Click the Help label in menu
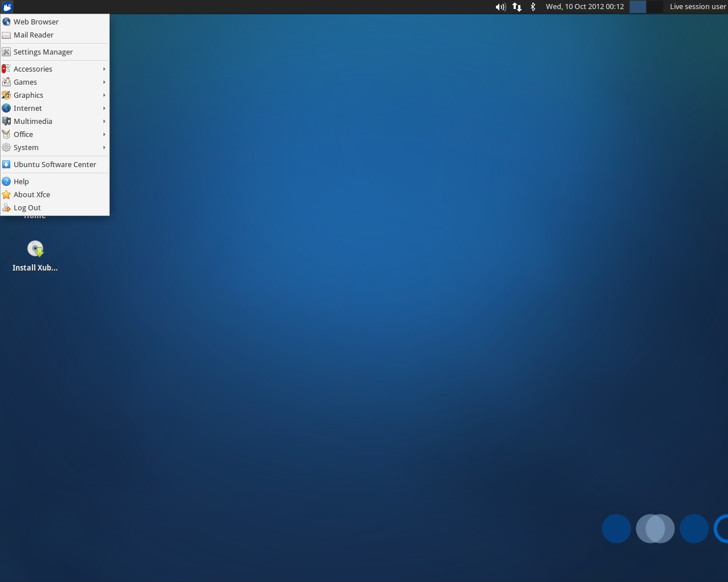 (x=21, y=182)
